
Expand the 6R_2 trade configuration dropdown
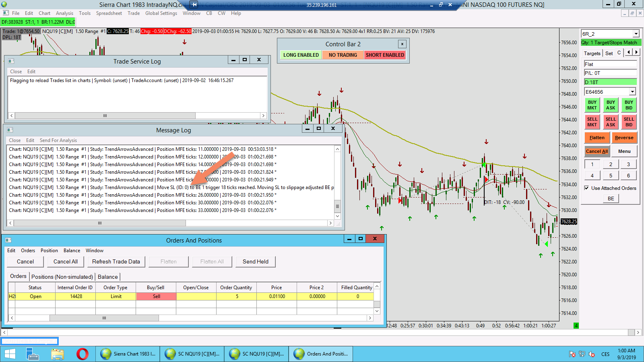(x=636, y=34)
